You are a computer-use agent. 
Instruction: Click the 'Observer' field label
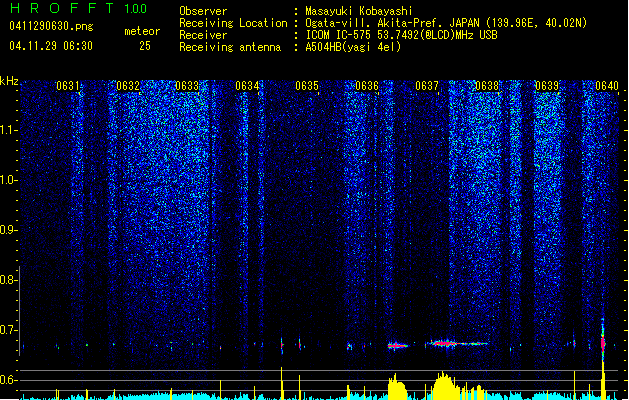[x=203, y=11]
